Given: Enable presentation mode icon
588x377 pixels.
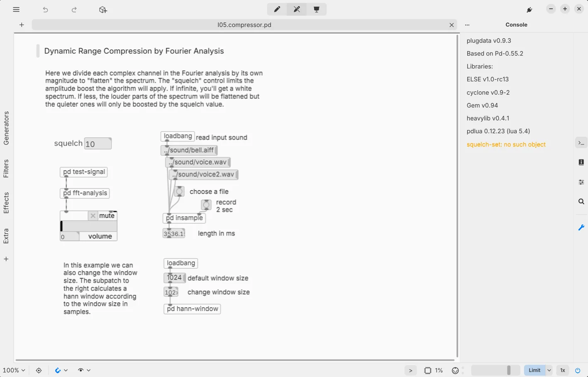Looking at the screenshot, I should pyautogui.click(x=317, y=9).
